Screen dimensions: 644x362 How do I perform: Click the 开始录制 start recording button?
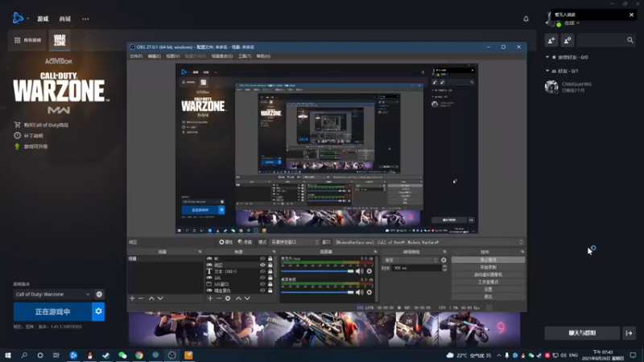488,267
